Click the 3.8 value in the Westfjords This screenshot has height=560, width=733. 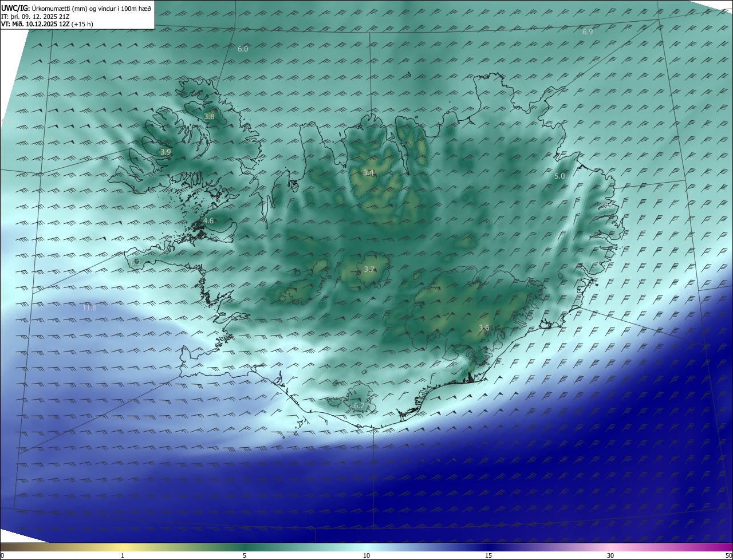[209, 117]
